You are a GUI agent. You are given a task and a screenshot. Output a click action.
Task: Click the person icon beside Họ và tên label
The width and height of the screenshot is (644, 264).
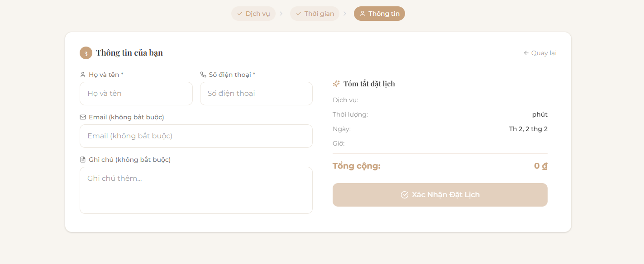coord(83,74)
